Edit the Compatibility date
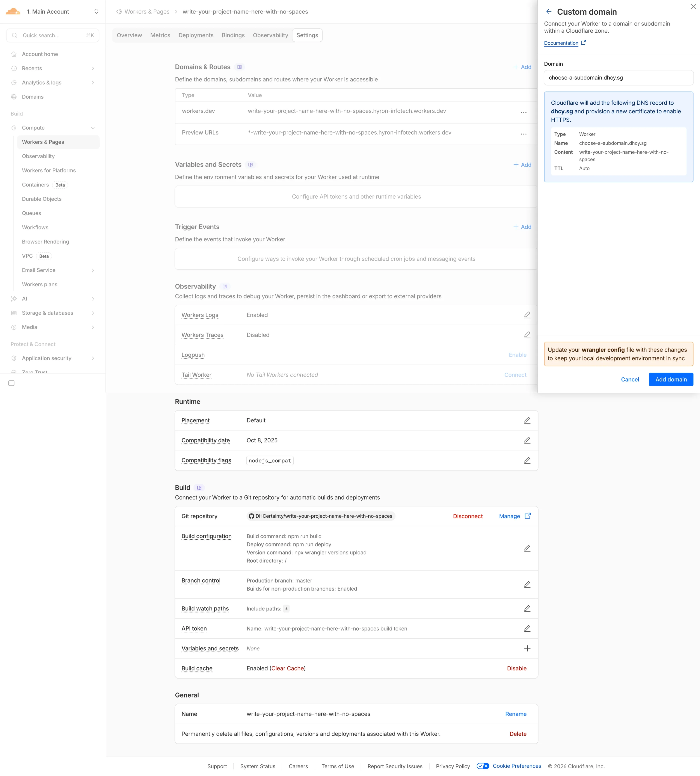700x776 pixels. [x=527, y=441]
